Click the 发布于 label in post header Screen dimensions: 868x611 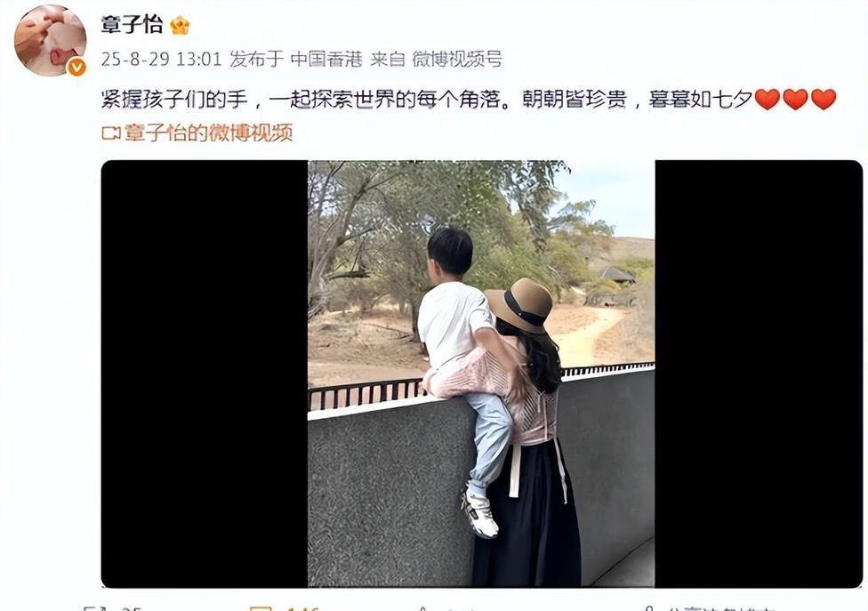pos(256,59)
